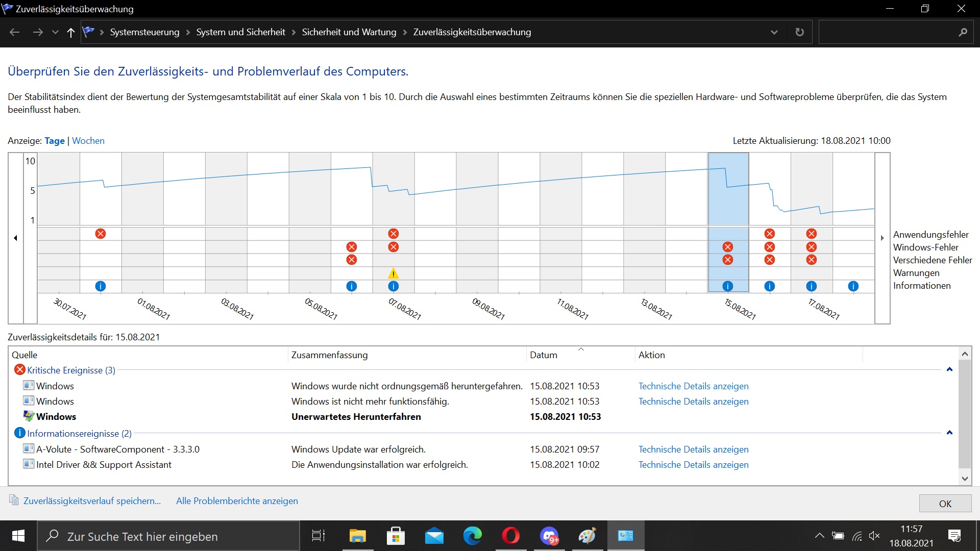The width and height of the screenshot is (980, 551).
Task: Select the Tage view
Action: (x=54, y=141)
